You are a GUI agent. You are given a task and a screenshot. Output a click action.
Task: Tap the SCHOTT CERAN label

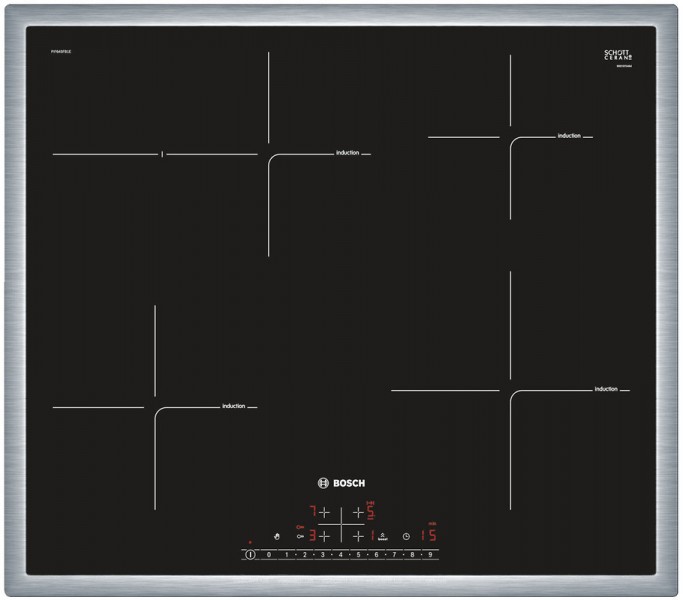point(618,55)
